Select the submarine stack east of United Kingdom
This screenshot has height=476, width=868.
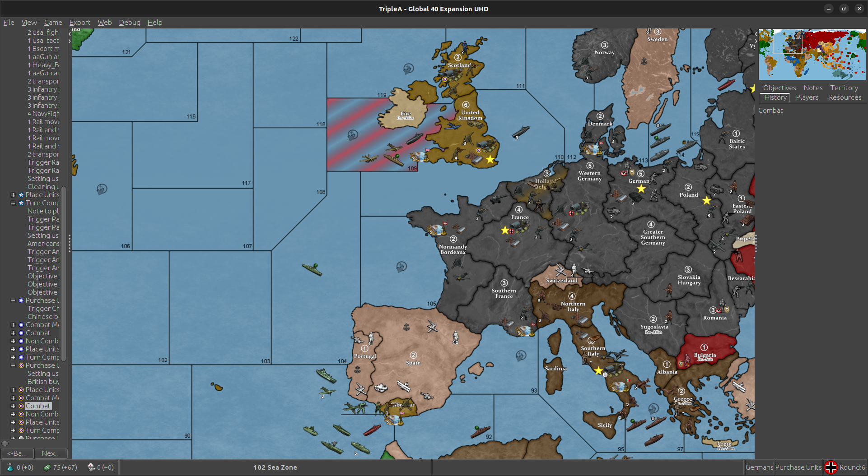coord(520,132)
